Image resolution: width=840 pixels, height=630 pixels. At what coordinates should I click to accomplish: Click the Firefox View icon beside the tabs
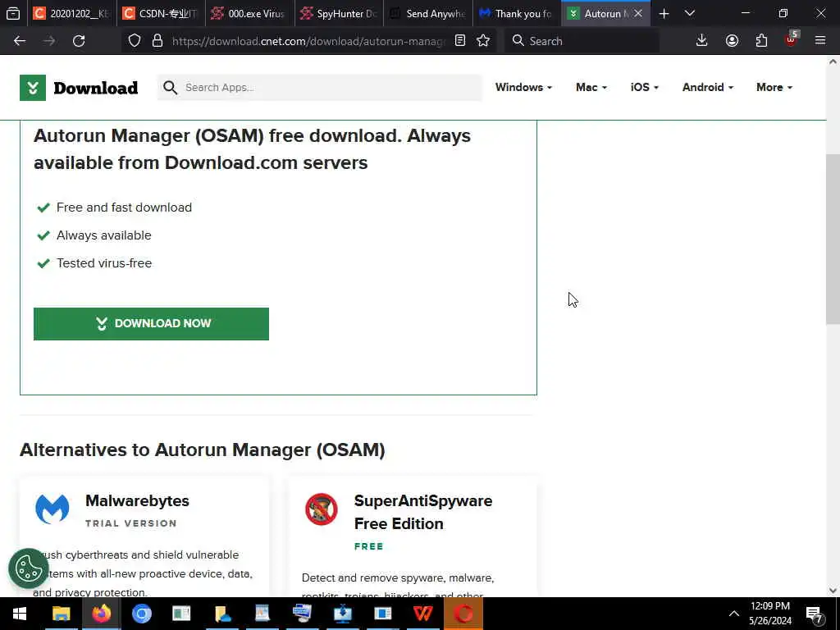[13, 13]
